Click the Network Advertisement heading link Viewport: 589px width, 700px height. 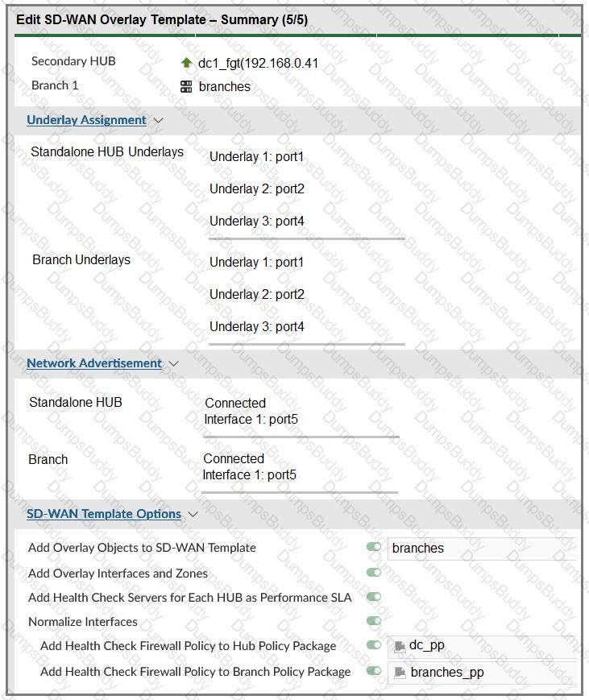pyautogui.click(x=93, y=363)
